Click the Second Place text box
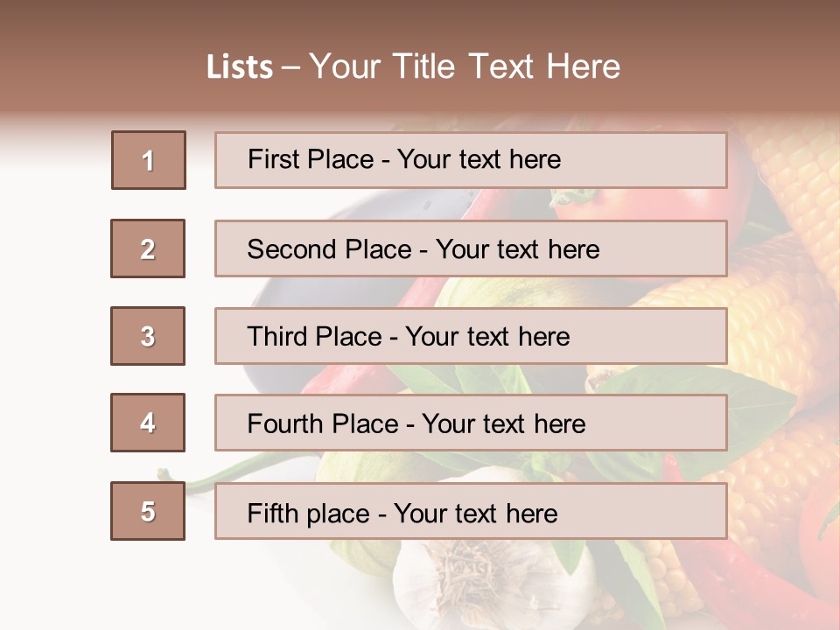 (x=471, y=248)
